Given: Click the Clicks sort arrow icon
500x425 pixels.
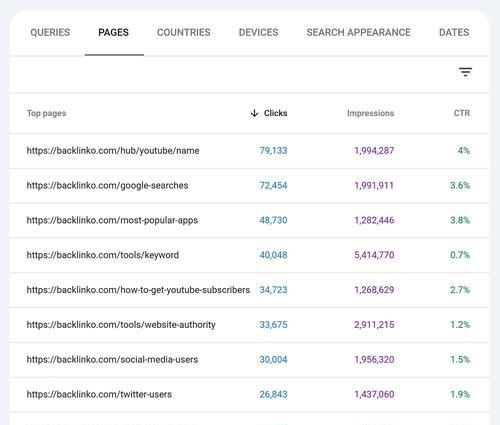Looking at the screenshot, I should point(254,113).
